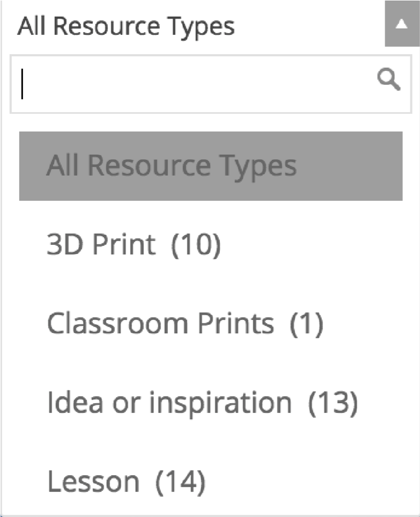Submit the search via the magnifier
The image size is (420, 517).
(389, 79)
